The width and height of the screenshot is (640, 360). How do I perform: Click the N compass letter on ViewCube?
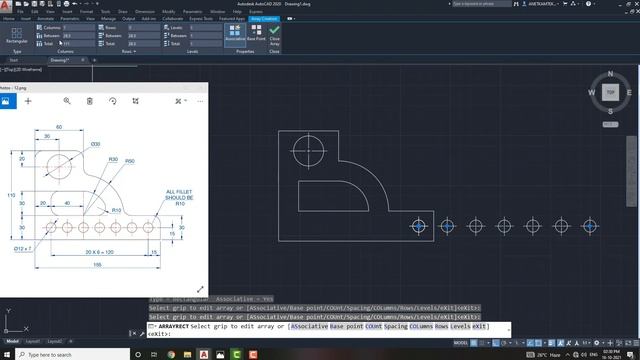click(610, 74)
